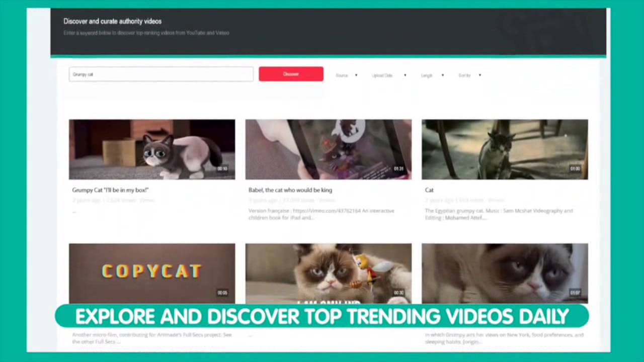Image resolution: width=644 pixels, height=362 pixels.
Task: Click the title 'Grumpy Cat "I'll be in my box!"'
Action: click(x=110, y=190)
